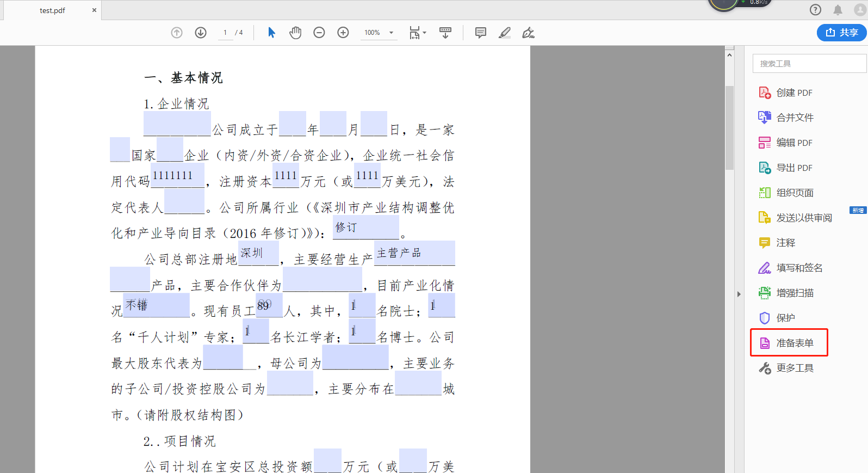Click the form field before 名院士
Image resolution: width=868 pixels, height=473 pixels.
[x=362, y=305]
